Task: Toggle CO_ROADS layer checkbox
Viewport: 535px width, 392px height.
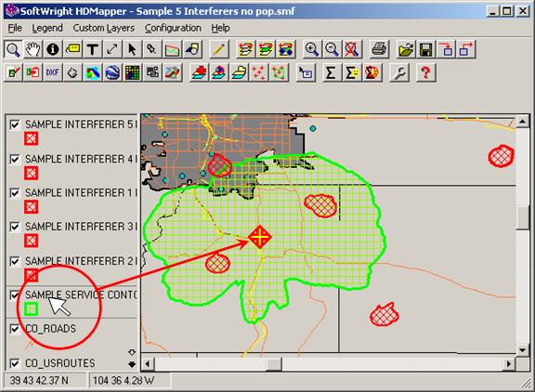Action: coord(15,329)
